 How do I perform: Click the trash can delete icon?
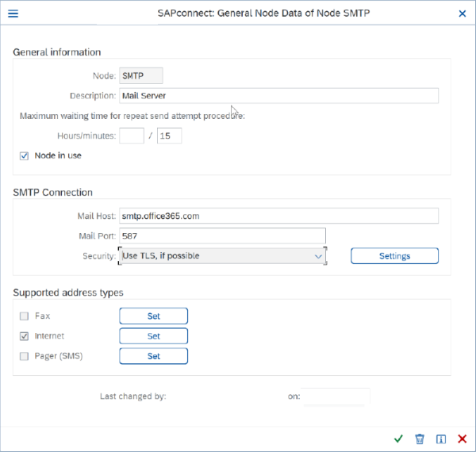[420, 439]
